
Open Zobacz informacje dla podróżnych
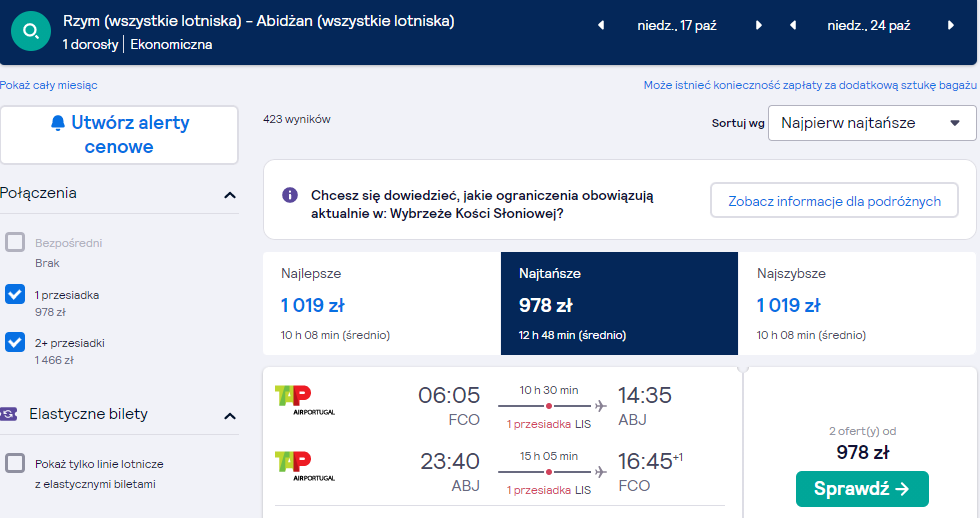(834, 201)
